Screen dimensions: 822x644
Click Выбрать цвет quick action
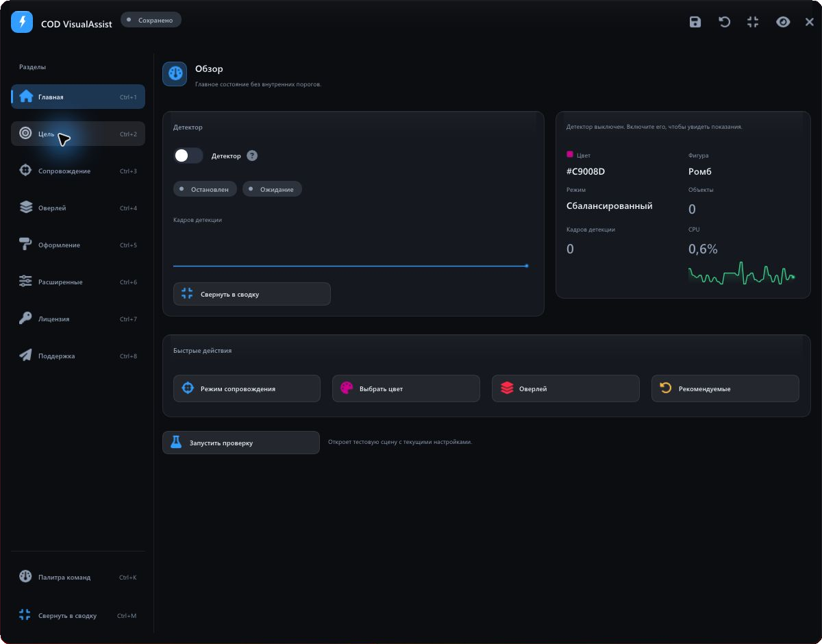point(406,388)
